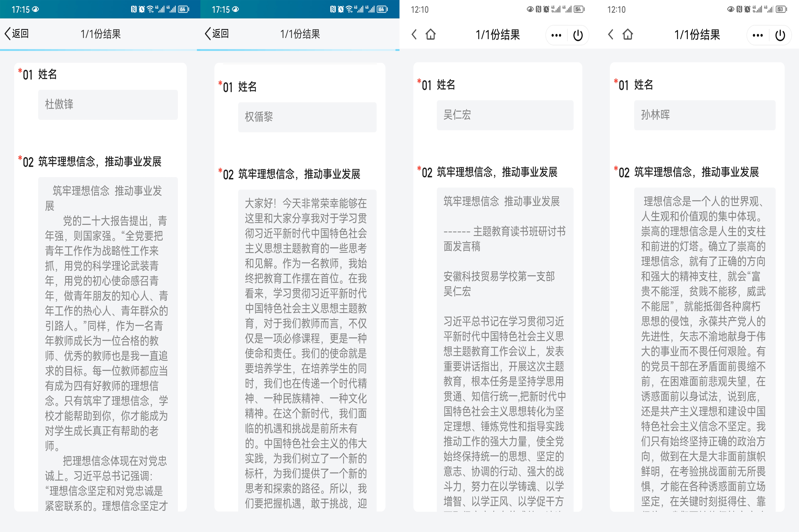Click 1/1份结果 title in 孙林晖 screen
Image resolution: width=799 pixels, height=532 pixels.
point(697,35)
